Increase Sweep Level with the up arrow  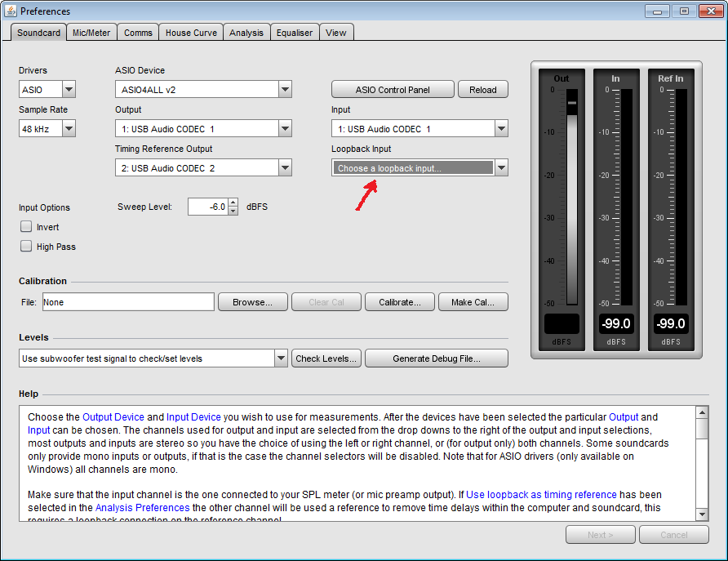coord(233,202)
